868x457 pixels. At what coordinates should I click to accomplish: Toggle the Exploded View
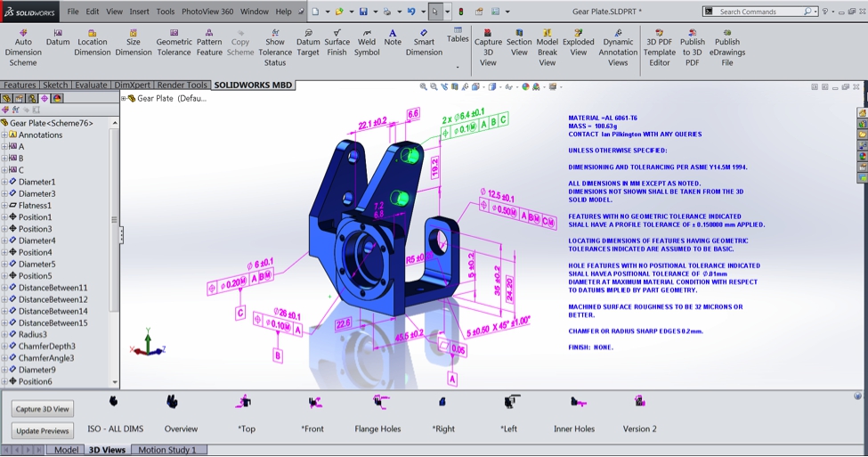tap(578, 46)
